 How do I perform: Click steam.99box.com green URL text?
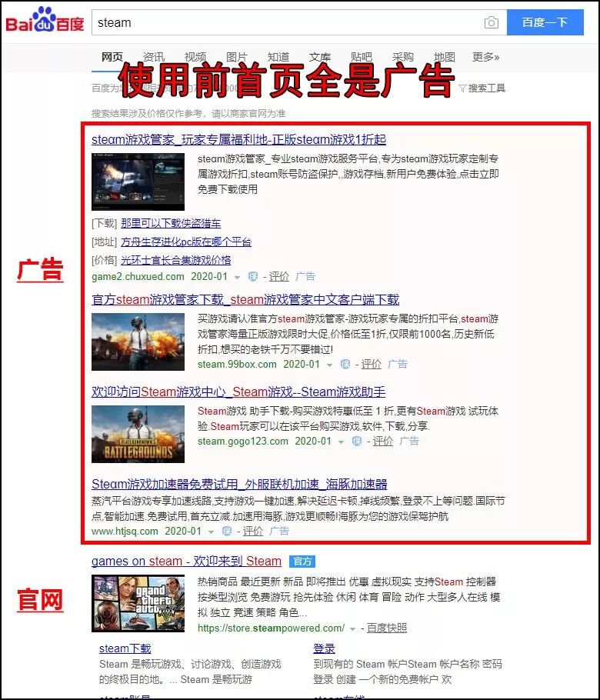click(x=237, y=365)
